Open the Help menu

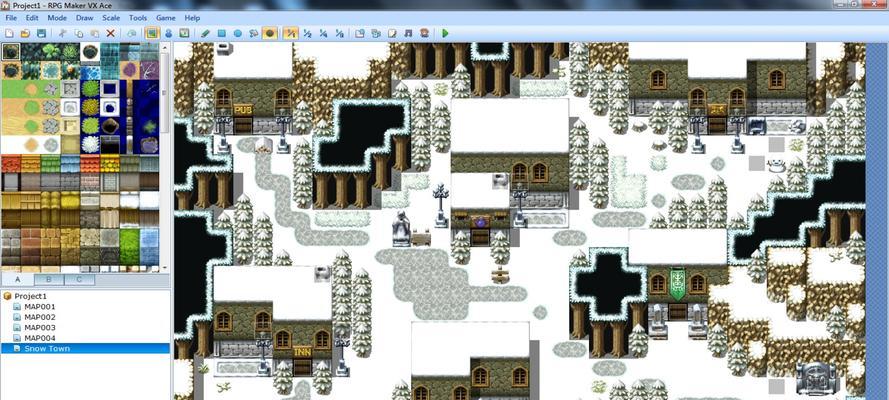[x=192, y=18]
